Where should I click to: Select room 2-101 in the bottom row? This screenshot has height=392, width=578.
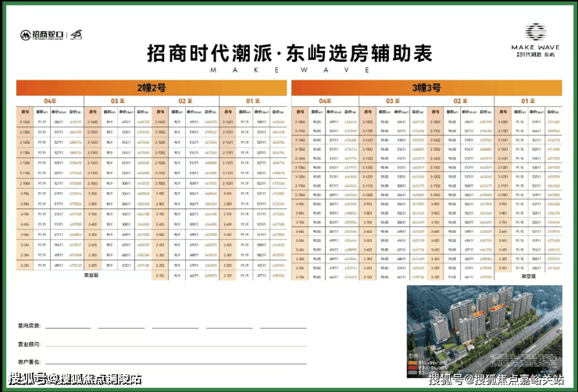point(228,275)
